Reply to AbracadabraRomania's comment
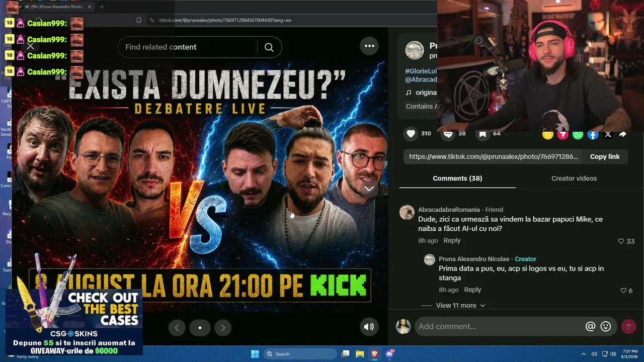 coord(452,241)
